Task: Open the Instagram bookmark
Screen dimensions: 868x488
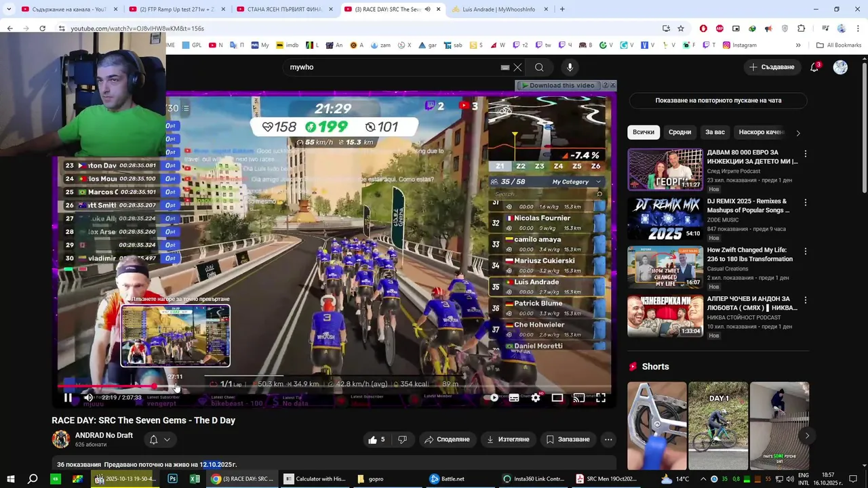Action: tap(739, 45)
